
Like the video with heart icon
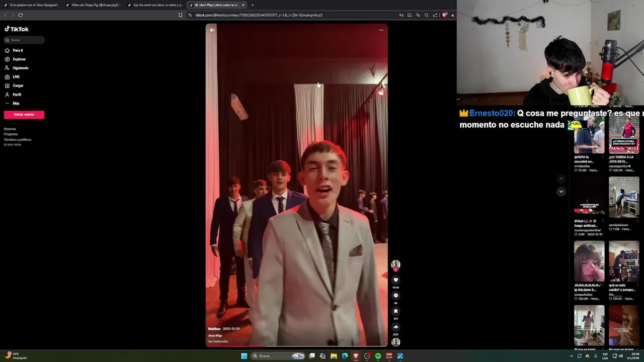[395, 280]
